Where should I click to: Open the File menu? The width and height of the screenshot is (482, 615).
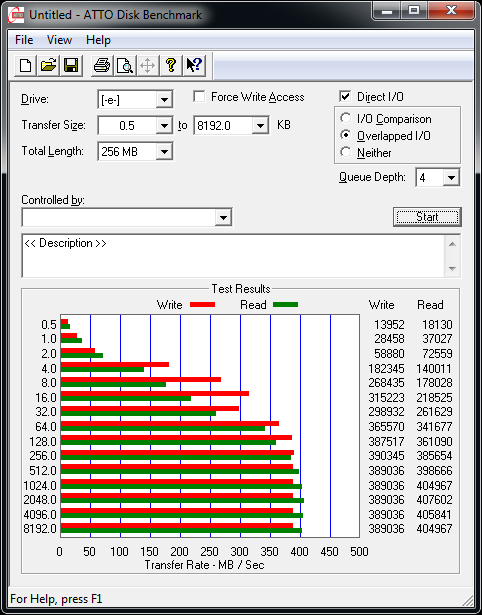24,40
